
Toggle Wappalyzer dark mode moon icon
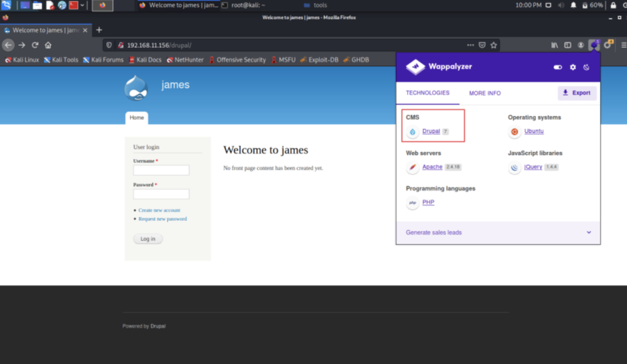click(586, 67)
